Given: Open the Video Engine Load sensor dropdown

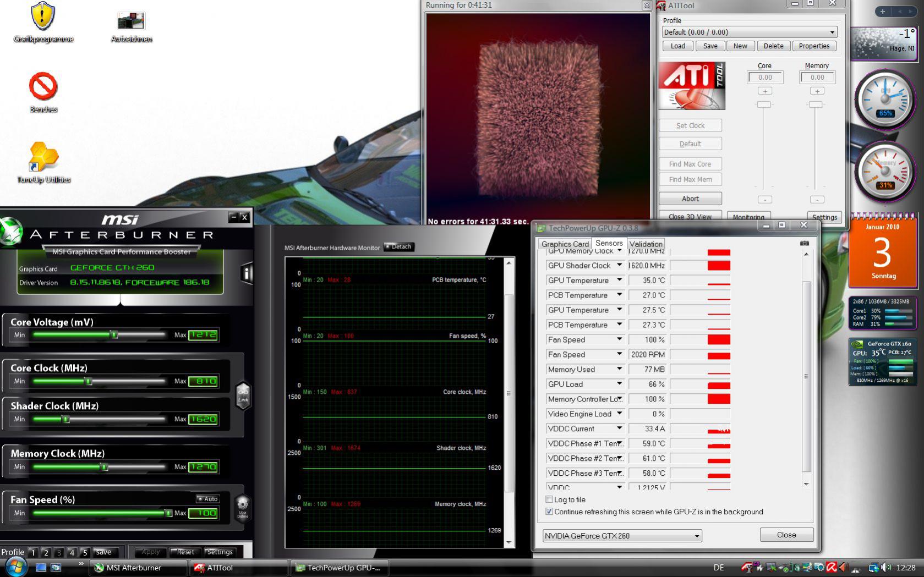Looking at the screenshot, I should [x=619, y=414].
